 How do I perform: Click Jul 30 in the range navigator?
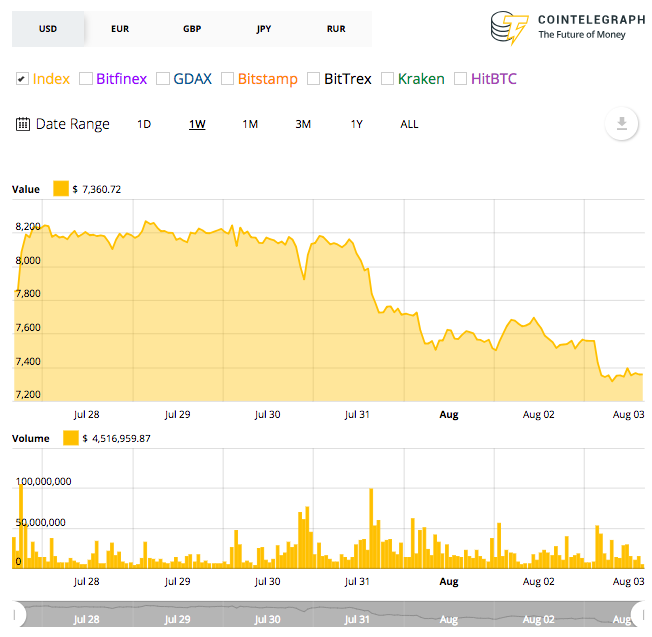coord(267,619)
